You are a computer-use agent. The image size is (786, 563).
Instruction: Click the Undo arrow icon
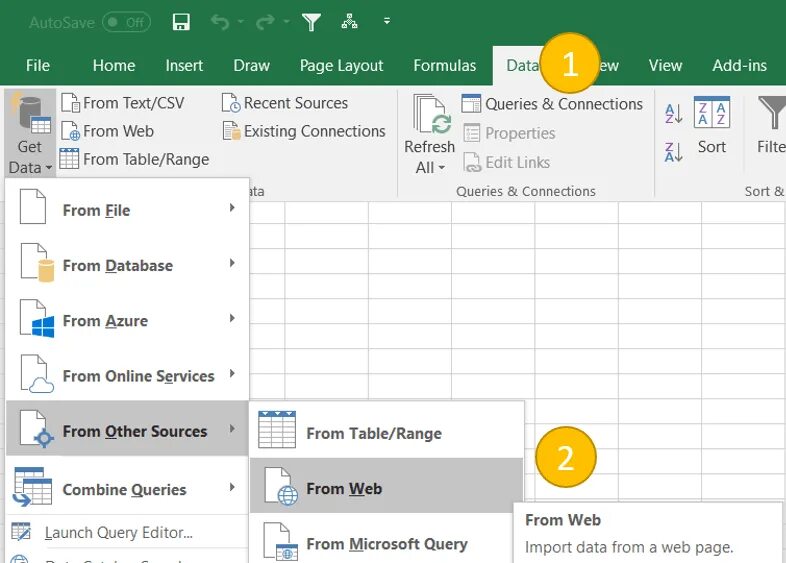(220, 21)
